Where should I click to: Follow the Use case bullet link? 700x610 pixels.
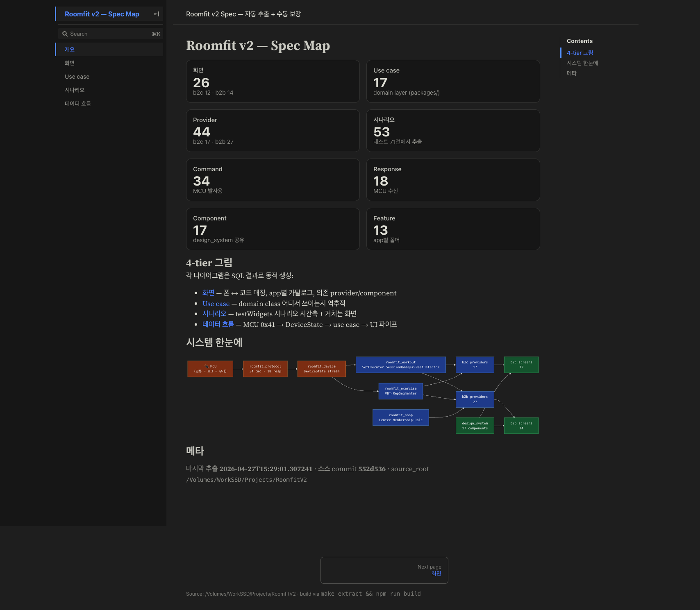tap(216, 304)
